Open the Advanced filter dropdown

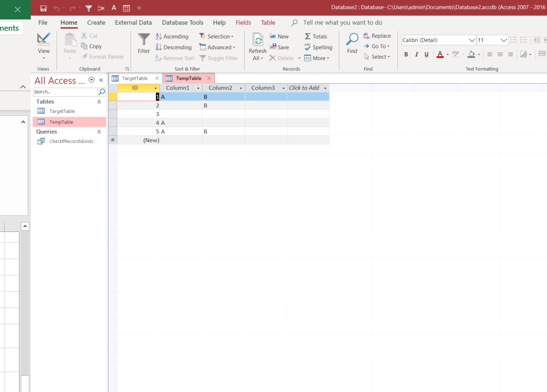tap(217, 47)
